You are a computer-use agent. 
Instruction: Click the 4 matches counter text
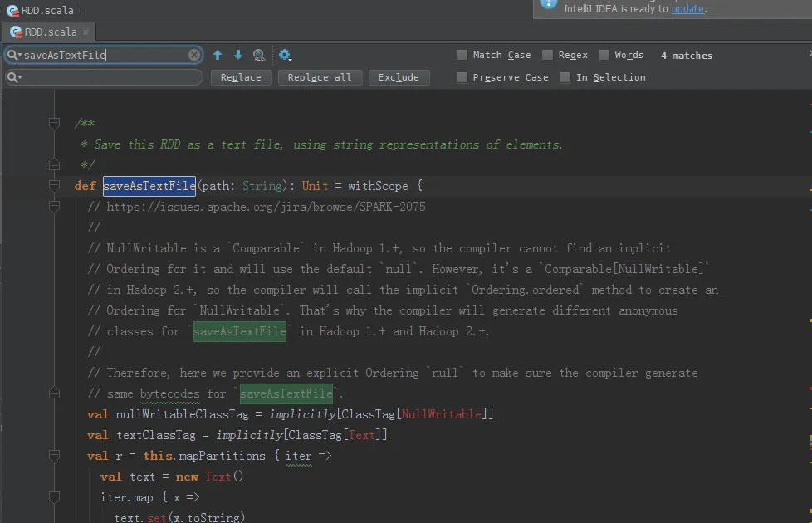[686, 56]
